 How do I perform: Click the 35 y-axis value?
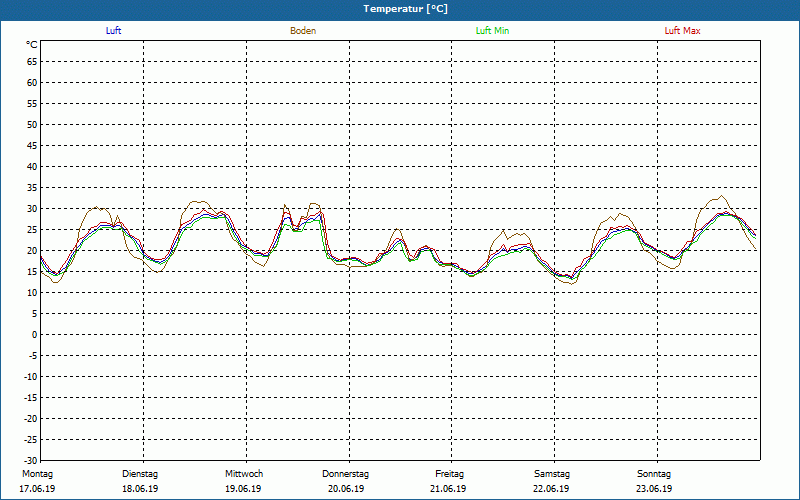tap(32, 188)
